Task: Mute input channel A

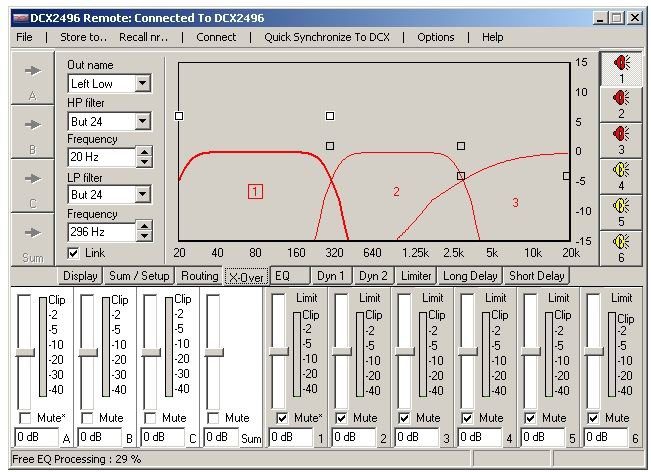Action: click(x=26, y=418)
